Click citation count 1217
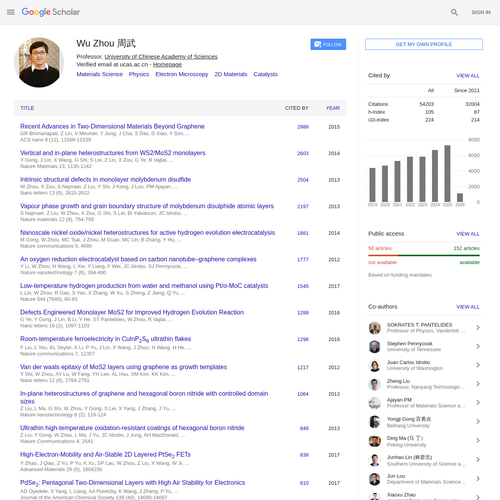Viewport: 500px width, 500px height. tap(303, 367)
